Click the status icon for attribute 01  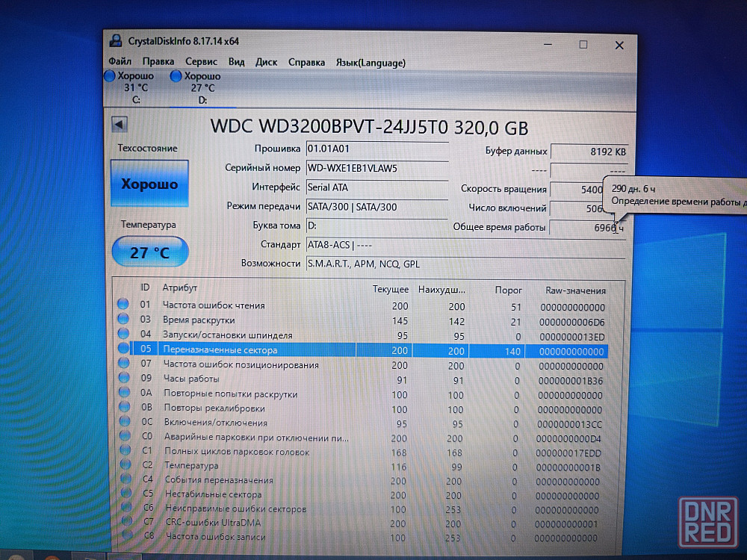123,303
